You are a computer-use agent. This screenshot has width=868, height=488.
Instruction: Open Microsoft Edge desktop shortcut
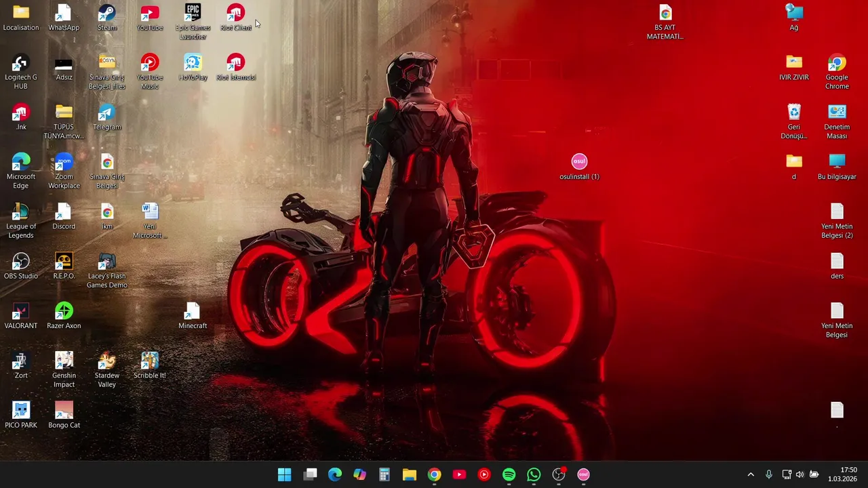[21, 171]
